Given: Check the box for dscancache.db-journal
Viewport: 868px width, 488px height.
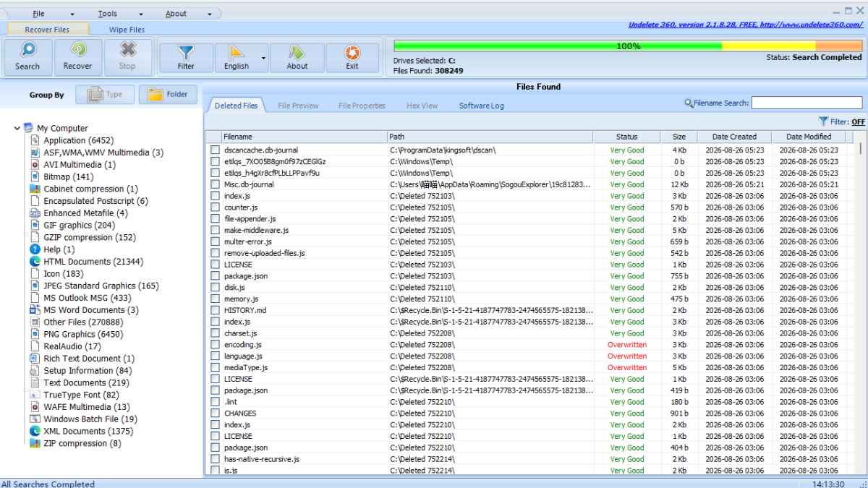Looking at the screenshot, I should [x=215, y=150].
